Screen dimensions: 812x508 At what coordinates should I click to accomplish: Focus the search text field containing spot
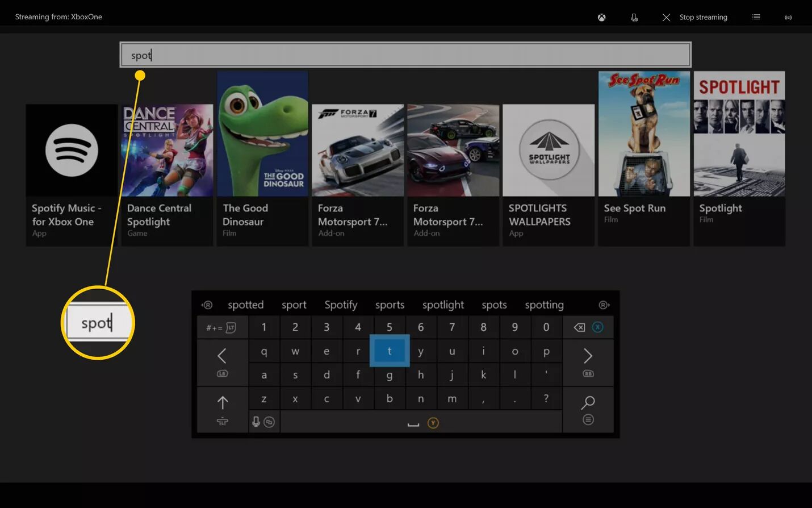[x=405, y=55]
